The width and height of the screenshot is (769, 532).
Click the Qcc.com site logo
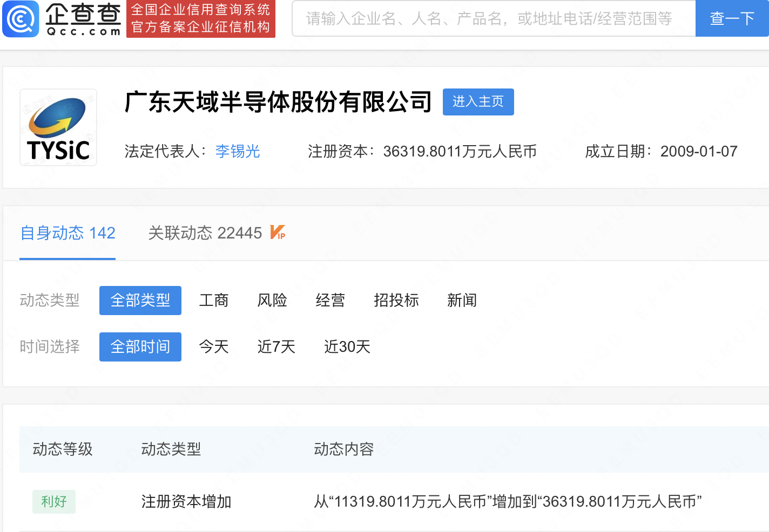[x=61, y=19]
